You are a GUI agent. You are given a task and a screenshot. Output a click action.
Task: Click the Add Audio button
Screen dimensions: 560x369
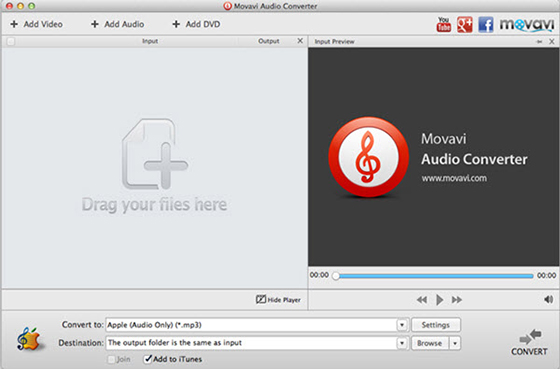coord(118,24)
